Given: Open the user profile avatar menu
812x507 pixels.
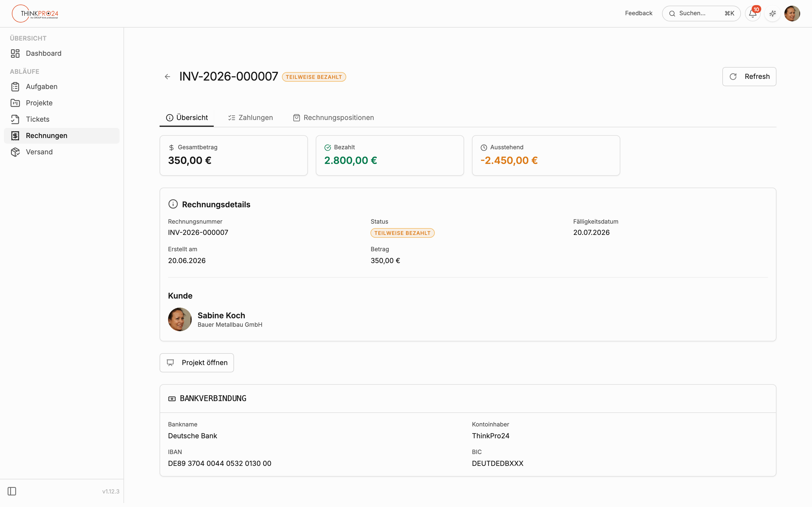Looking at the screenshot, I should click(x=792, y=14).
